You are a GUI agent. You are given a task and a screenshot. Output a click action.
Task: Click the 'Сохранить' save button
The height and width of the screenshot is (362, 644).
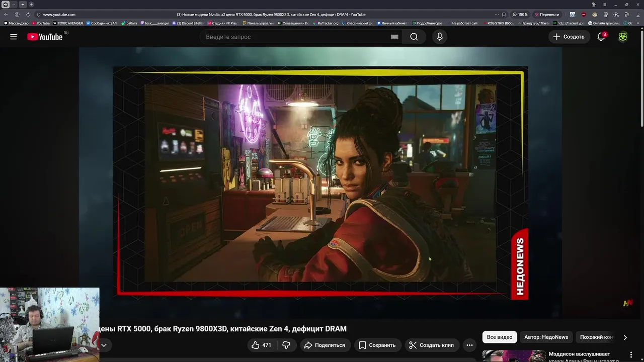coord(377,345)
